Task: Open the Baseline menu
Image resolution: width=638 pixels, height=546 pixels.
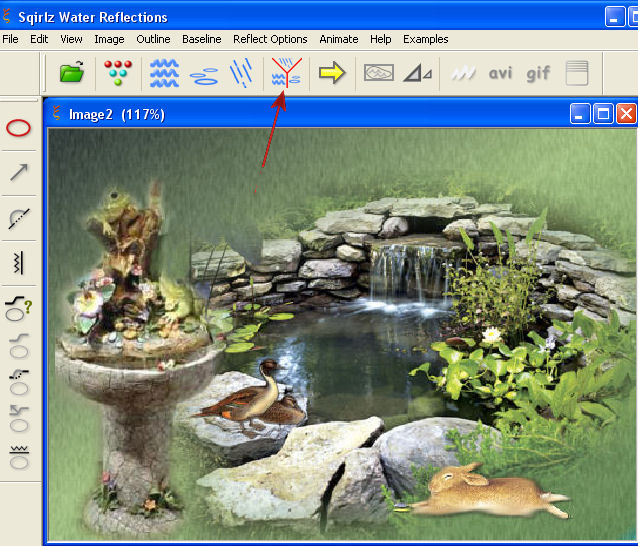Action: (x=202, y=39)
